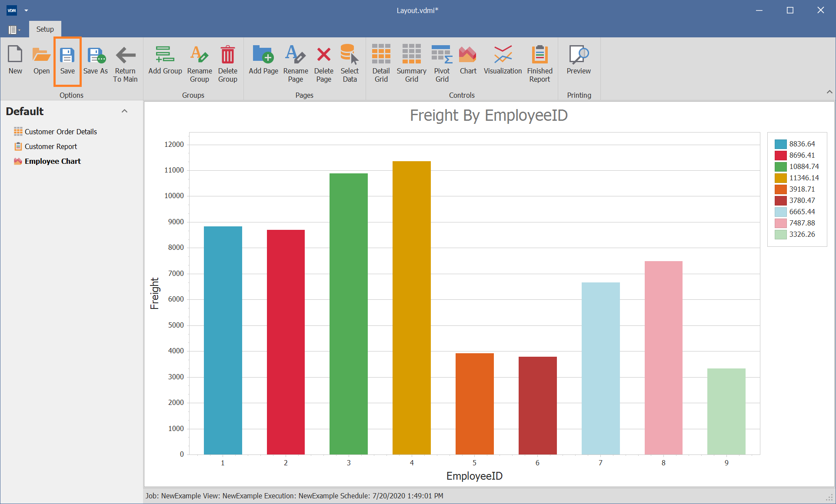The image size is (836, 504).
Task: Insert a Detail Grid control
Action: coord(381,64)
